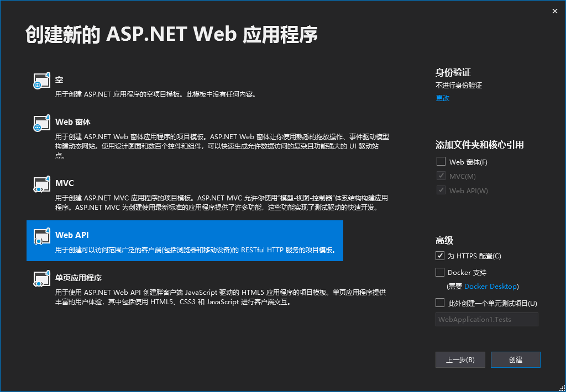The height and width of the screenshot is (392, 566).
Task: Toggle the Web API(W) checkbox
Action: click(441, 190)
